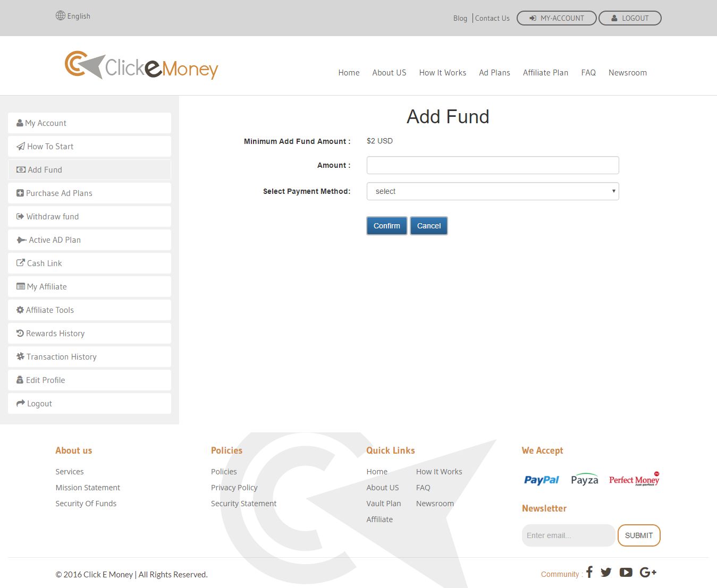The width and height of the screenshot is (717, 588).
Task: Click the LOGOUT button in header
Action: pyautogui.click(x=630, y=18)
